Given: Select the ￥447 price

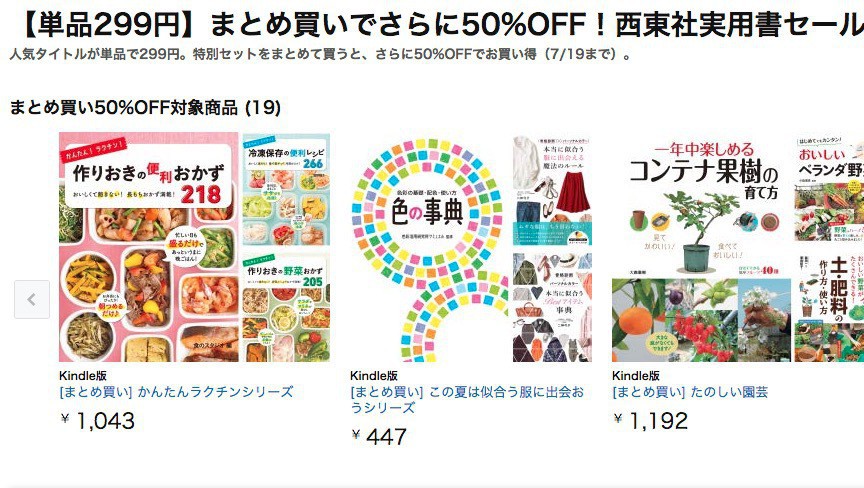Looking at the screenshot, I should [x=379, y=436].
